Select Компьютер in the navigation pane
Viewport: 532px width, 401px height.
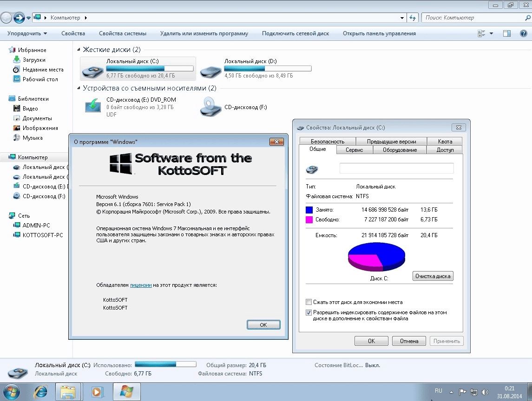coord(33,157)
